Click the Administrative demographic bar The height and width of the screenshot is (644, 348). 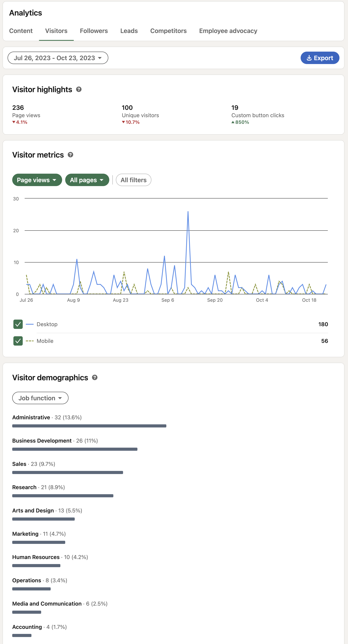click(89, 426)
